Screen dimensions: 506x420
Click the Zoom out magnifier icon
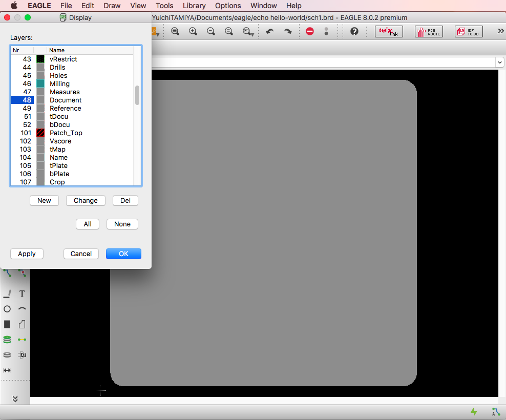point(211,31)
